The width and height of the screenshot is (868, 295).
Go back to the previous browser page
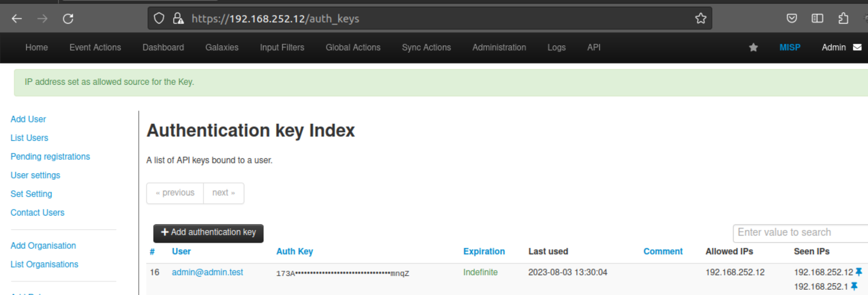[x=17, y=18]
